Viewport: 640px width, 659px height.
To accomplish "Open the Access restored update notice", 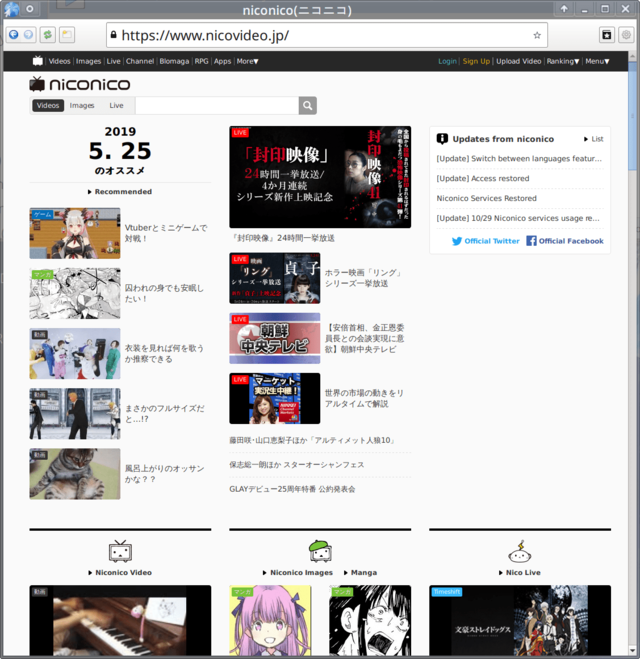I will point(483,178).
